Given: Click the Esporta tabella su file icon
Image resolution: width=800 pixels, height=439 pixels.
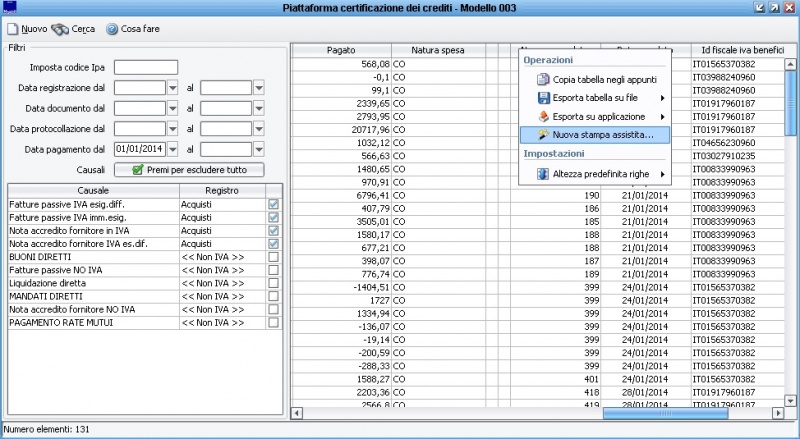Looking at the screenshot, I should coord(543,98).
